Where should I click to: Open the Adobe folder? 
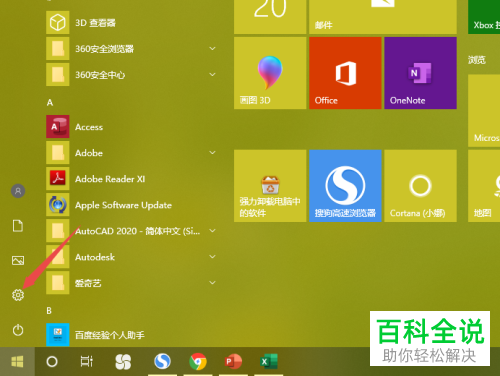tap(132, 153)
